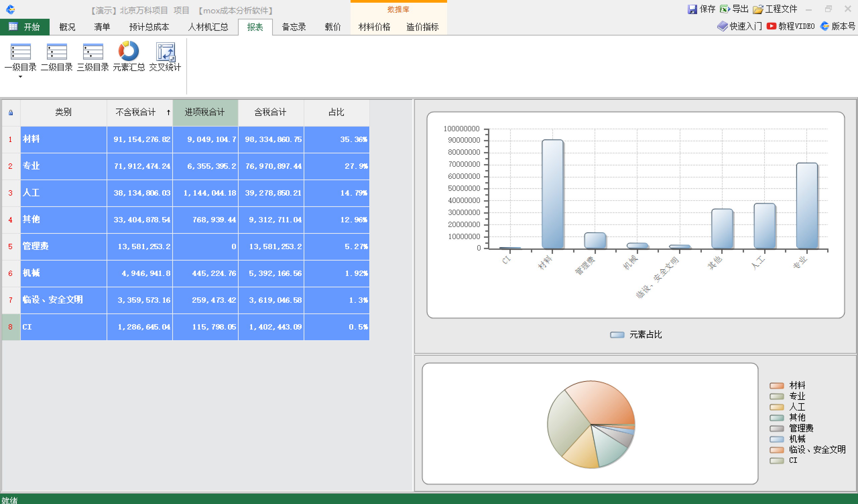The width and height of the screenshot is (858, 504).
Task: Switch to the 概况 tab
Action: (x=67, y=27)
